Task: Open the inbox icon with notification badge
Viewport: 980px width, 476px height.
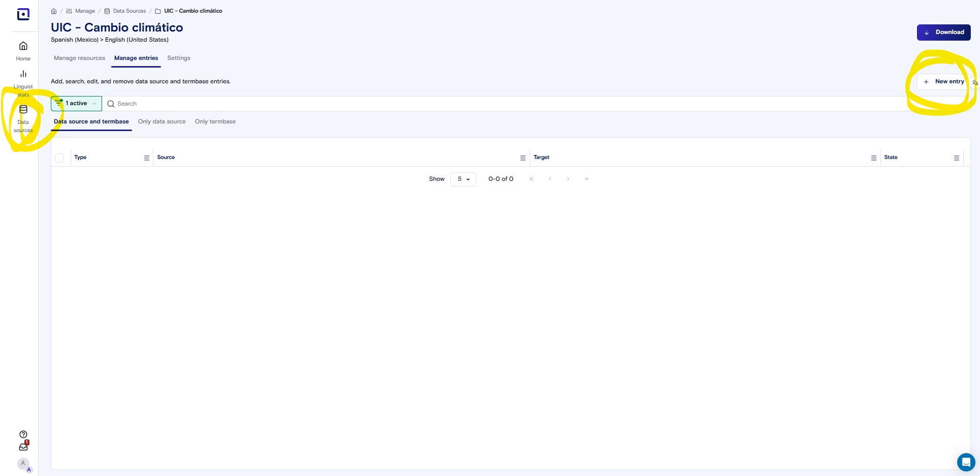Action: click(23, 447)
